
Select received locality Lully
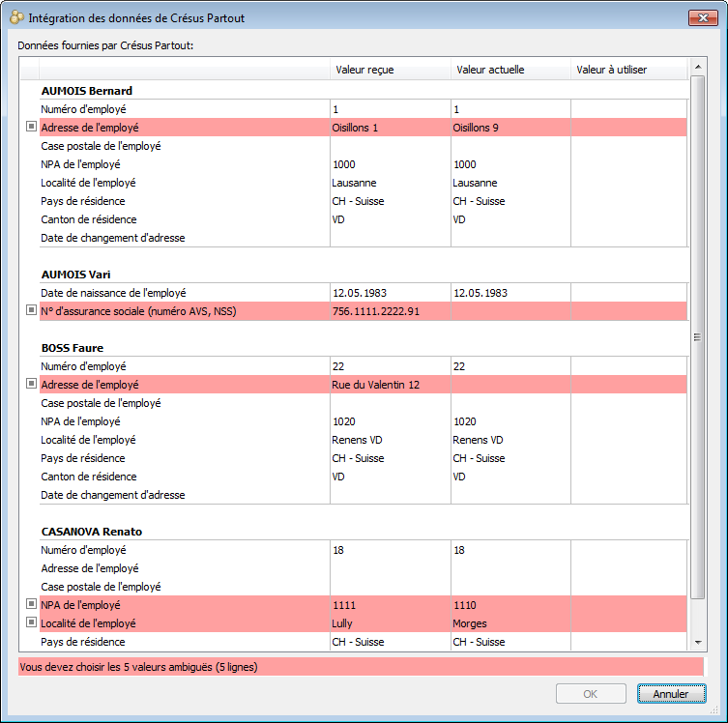(x=341, y=623)
